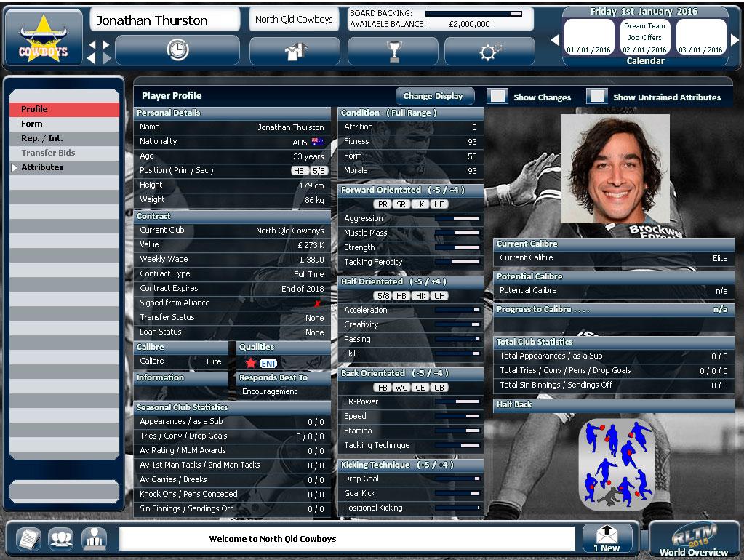Image resolution: width=744 pixels, height=560 pixels.
Task: Enable the Show Changes checkbox
Action: point(497,97)
